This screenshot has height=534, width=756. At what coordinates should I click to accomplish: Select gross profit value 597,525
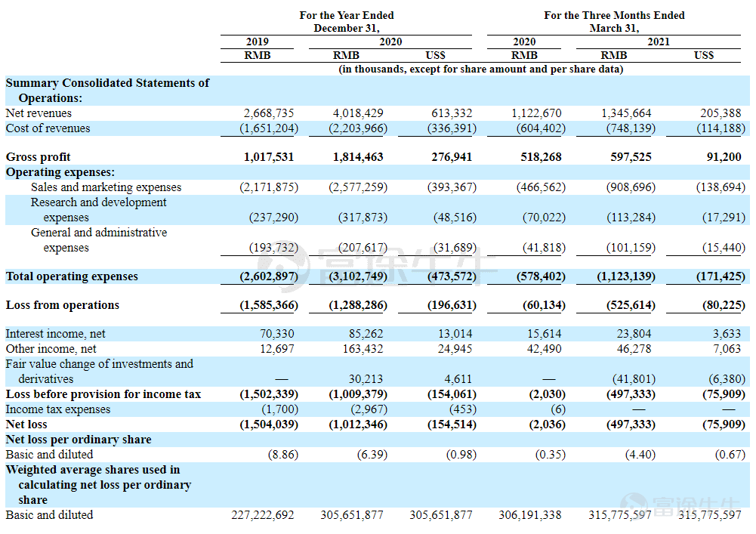(x=631, y=157)
